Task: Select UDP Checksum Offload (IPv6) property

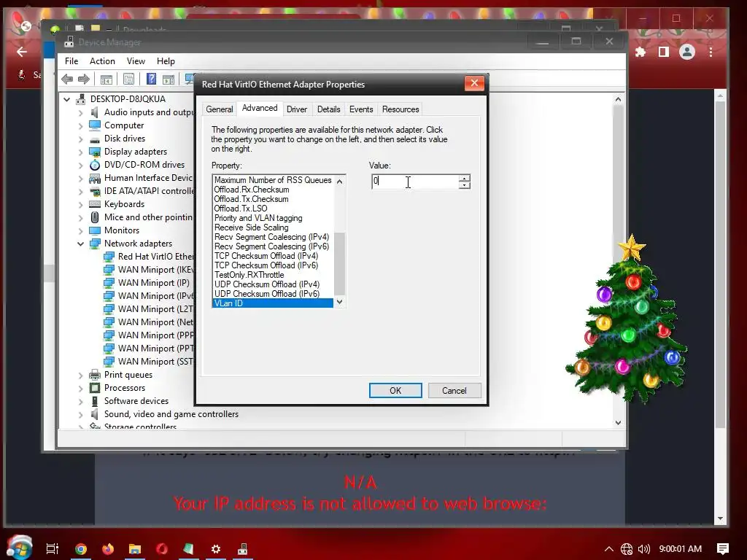Action: (273, 294)
